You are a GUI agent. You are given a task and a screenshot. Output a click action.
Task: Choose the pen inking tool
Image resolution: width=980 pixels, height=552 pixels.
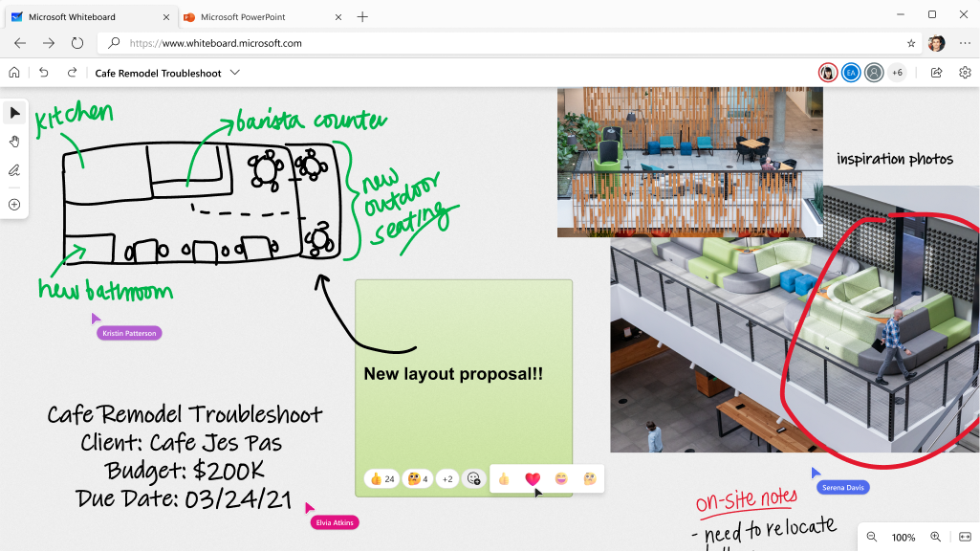pyautogui.click(x=14, y=170)
